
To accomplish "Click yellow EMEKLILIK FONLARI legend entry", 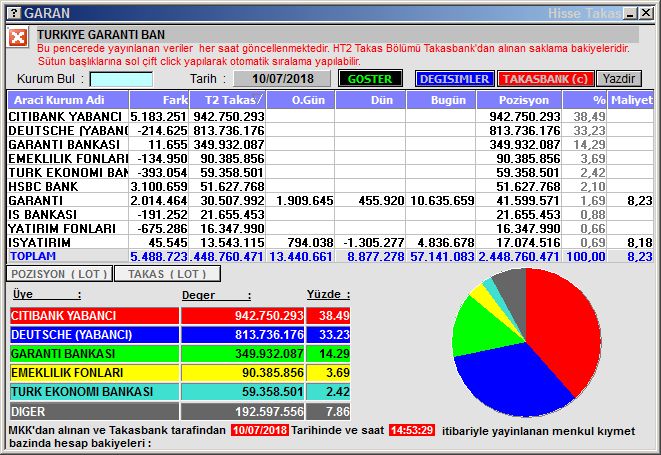I will click(94, 372).
